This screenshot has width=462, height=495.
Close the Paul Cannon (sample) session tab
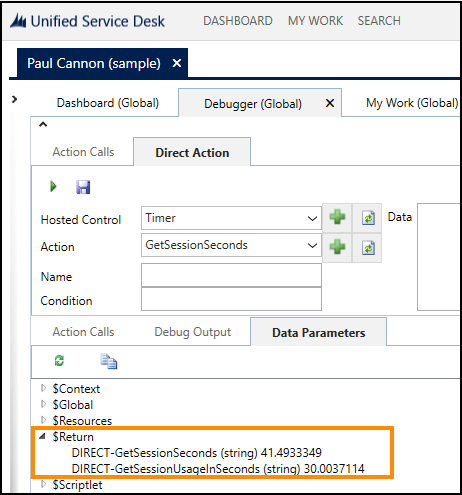click(x=177, y=63)
